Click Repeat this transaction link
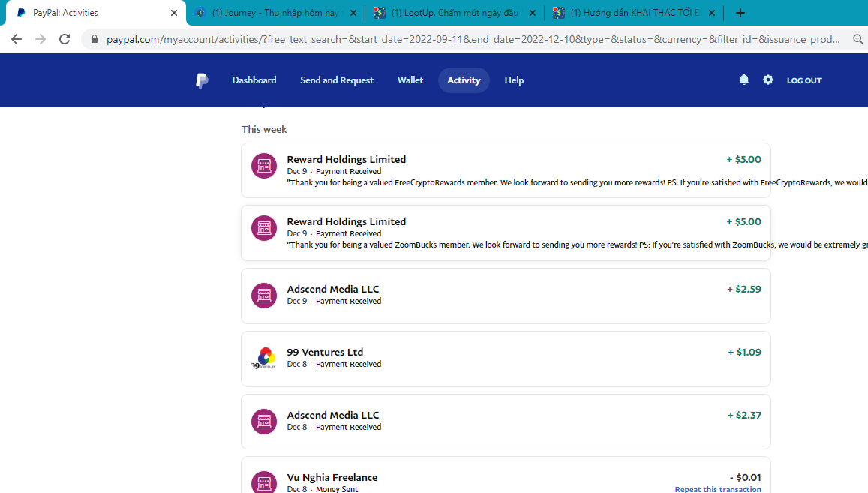Viewport: 868px width, 493px height. coord(717,489)
